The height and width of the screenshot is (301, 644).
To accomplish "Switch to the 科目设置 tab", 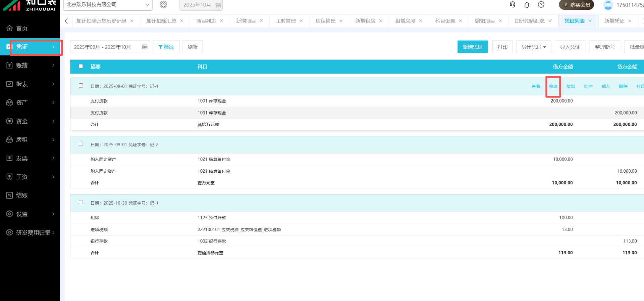I will 445,21.
